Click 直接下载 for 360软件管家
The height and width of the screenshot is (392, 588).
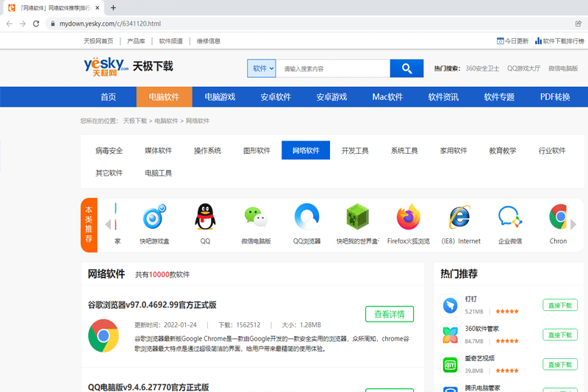pos(560,335)
